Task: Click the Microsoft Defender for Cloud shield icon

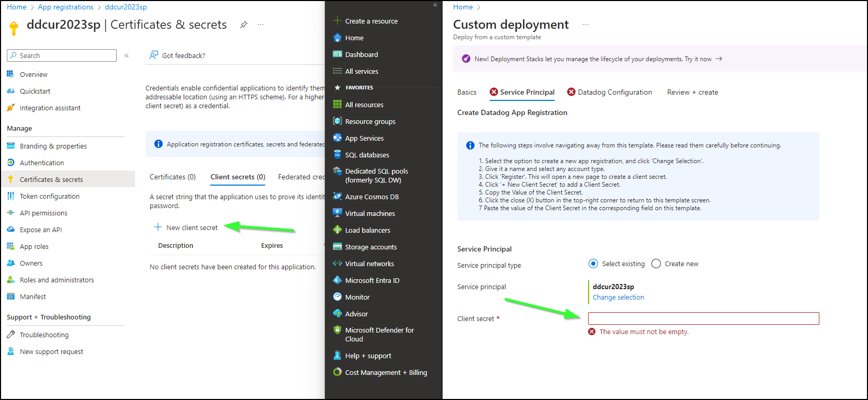Action: tap(337, 330)
